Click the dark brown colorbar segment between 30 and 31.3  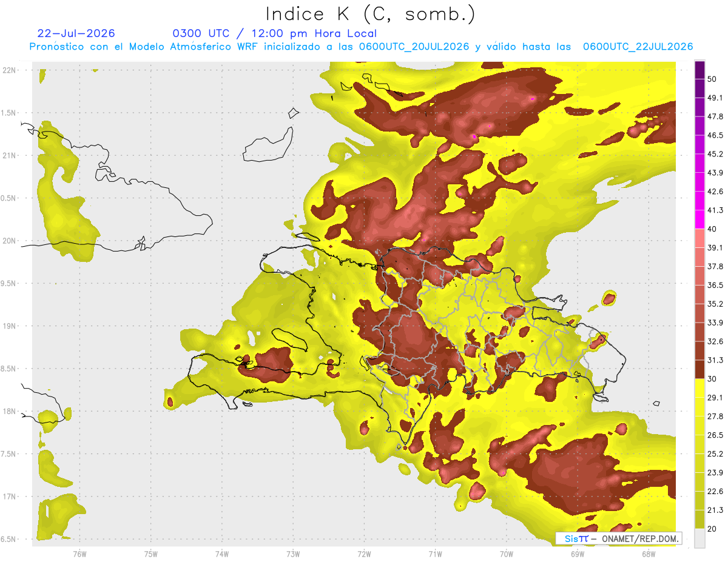click(x=699, y=369)
